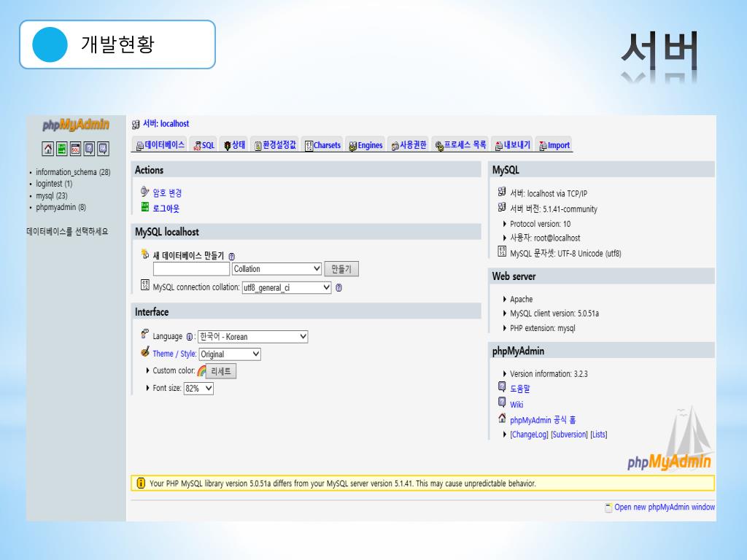Click the server icon beside 서버: localhost
747x560 pixels.
pyautogui.click(x=136, y=124)
